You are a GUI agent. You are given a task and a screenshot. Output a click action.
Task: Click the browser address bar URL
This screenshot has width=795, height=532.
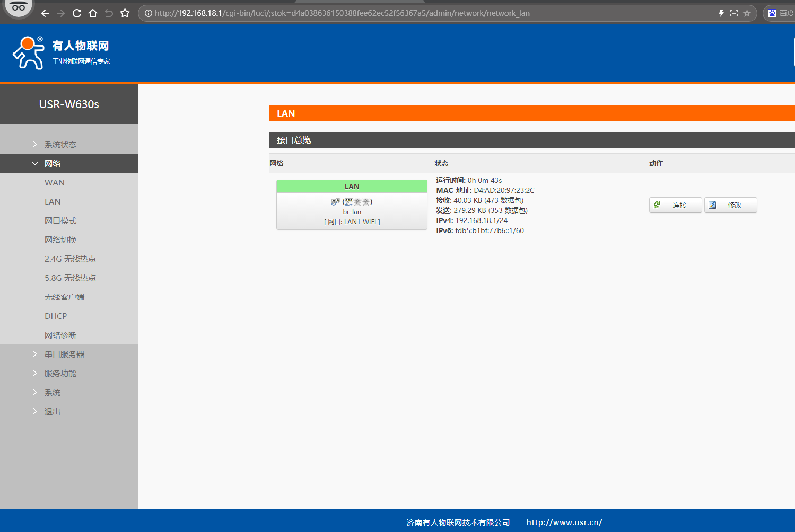(x=342, y=13)
